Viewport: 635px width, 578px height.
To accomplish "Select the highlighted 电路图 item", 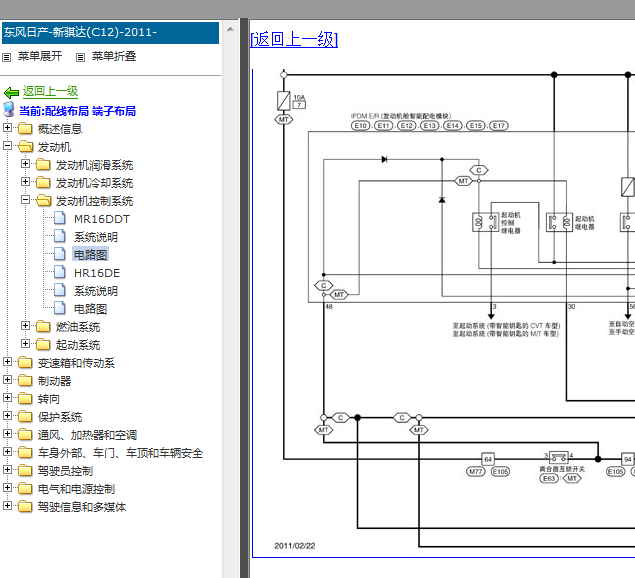I will coord(90,254).
